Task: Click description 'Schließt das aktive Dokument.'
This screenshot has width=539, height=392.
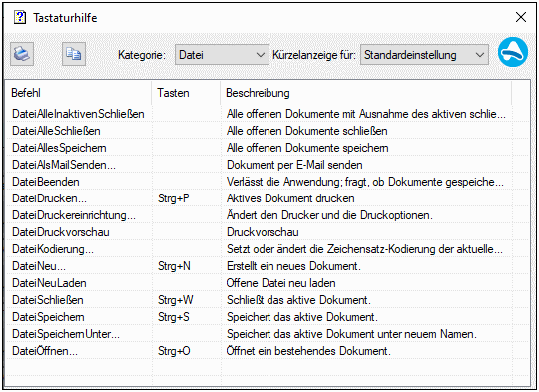Action: pyautogui.click(x=298, y=300)
